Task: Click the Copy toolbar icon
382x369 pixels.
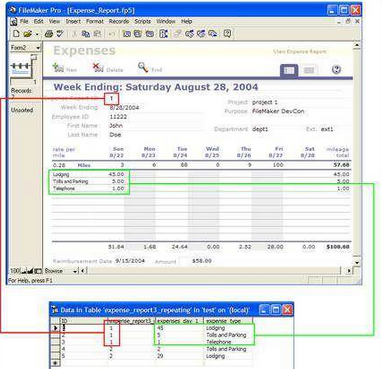Action: coord(86,34)
